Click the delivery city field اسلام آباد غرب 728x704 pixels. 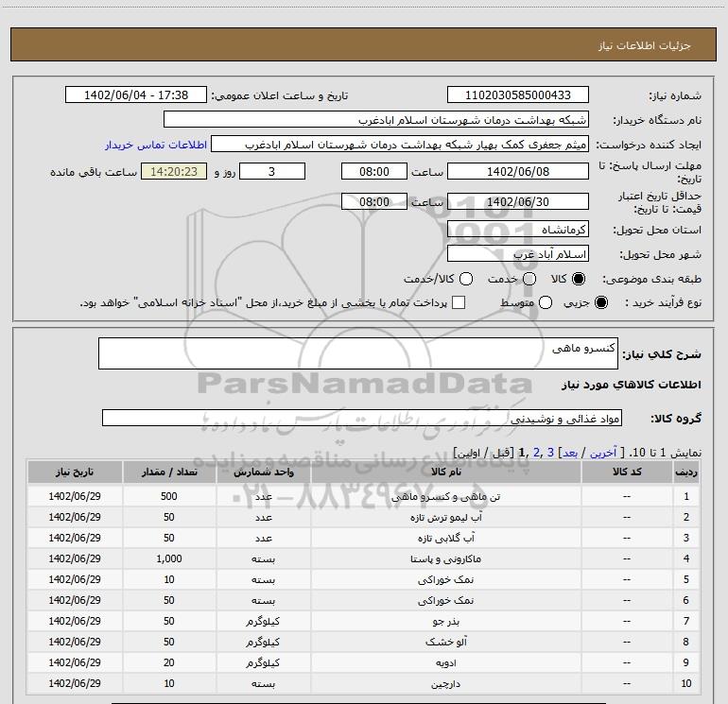pyautogui.click(x=518, y=254)
